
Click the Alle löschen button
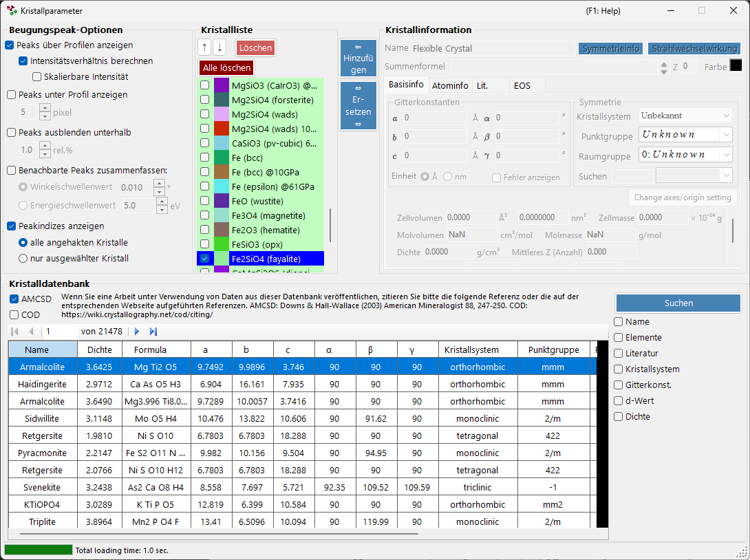click(226, 68)
